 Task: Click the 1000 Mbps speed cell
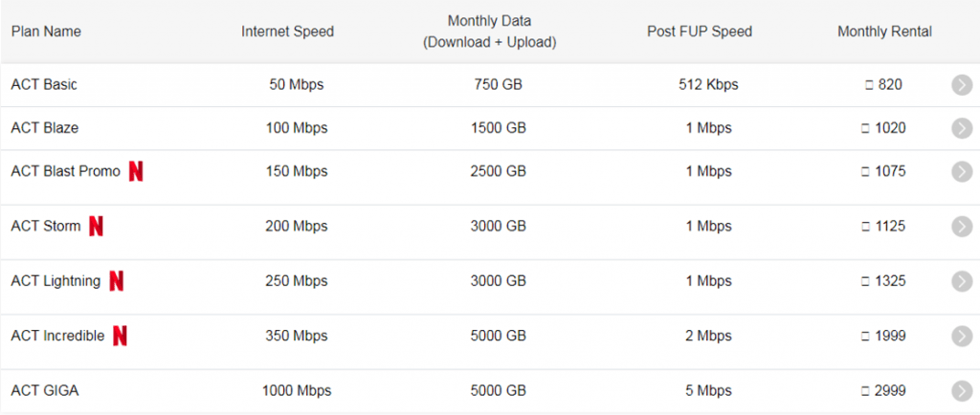(x=297, y=391)
